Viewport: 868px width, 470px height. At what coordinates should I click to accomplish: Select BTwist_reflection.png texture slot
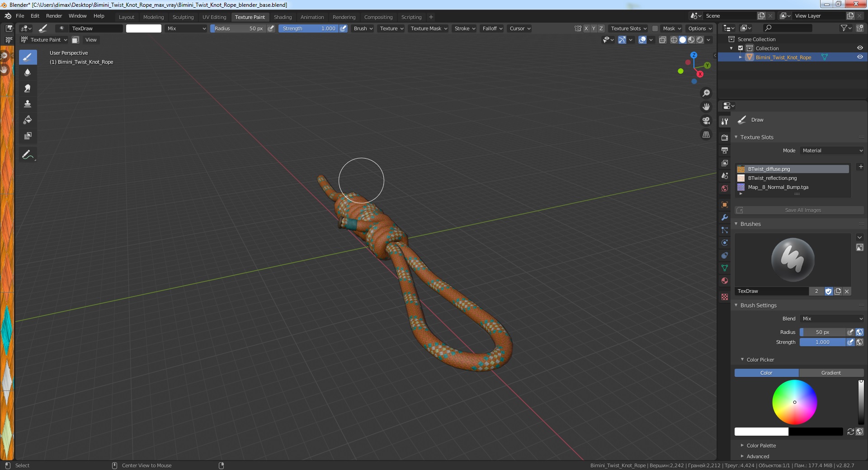tap(793, 178)
